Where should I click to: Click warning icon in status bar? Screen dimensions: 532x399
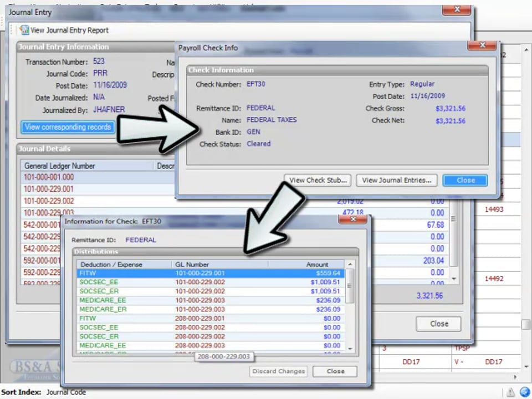(510, 392)
